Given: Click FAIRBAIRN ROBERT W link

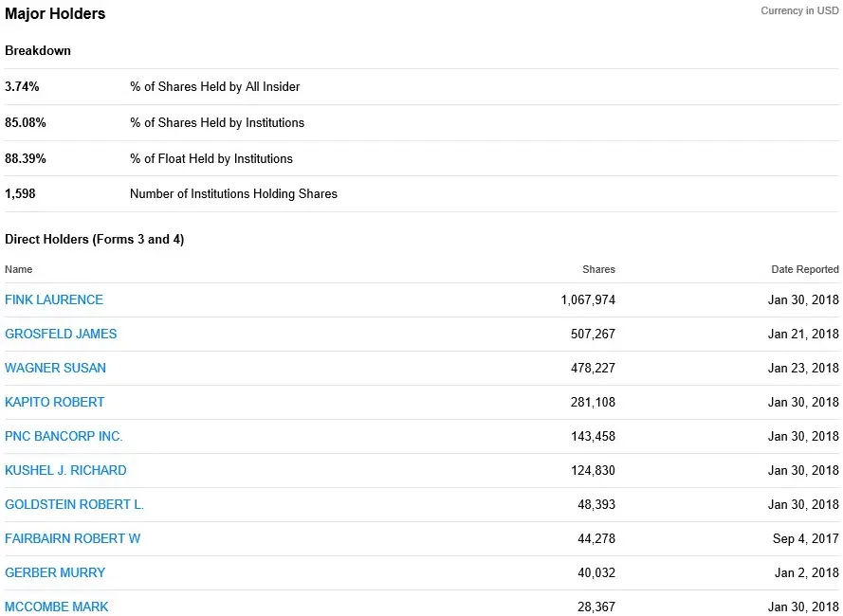Looking at the screenshot, I should [72, 538].
